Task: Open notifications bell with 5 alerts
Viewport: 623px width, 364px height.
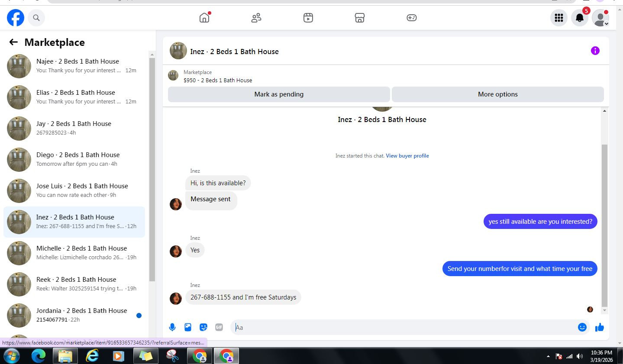Action: [580, 18]
